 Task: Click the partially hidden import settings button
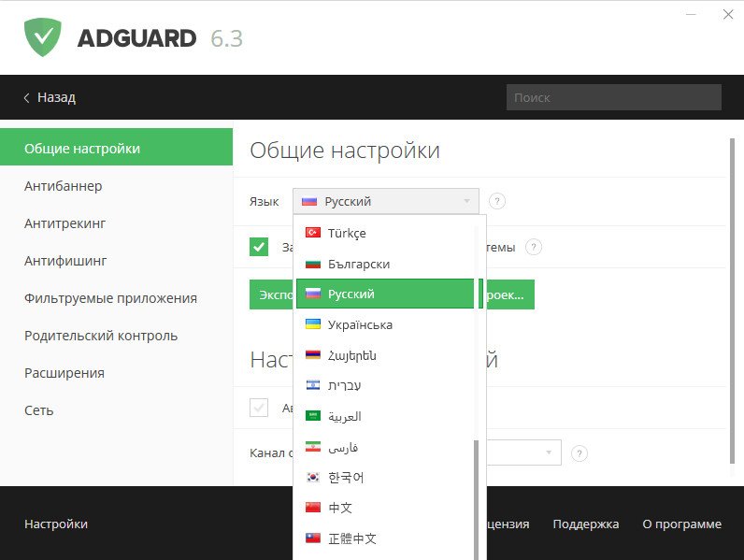coord(508,294)
